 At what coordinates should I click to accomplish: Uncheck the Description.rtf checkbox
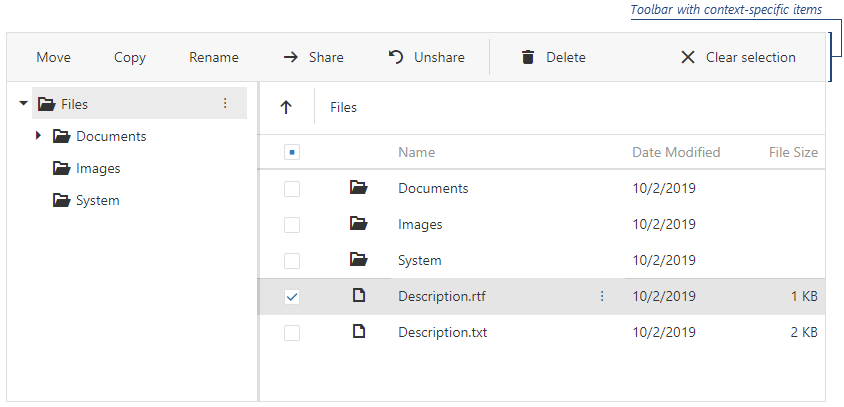tap(292, 297)
